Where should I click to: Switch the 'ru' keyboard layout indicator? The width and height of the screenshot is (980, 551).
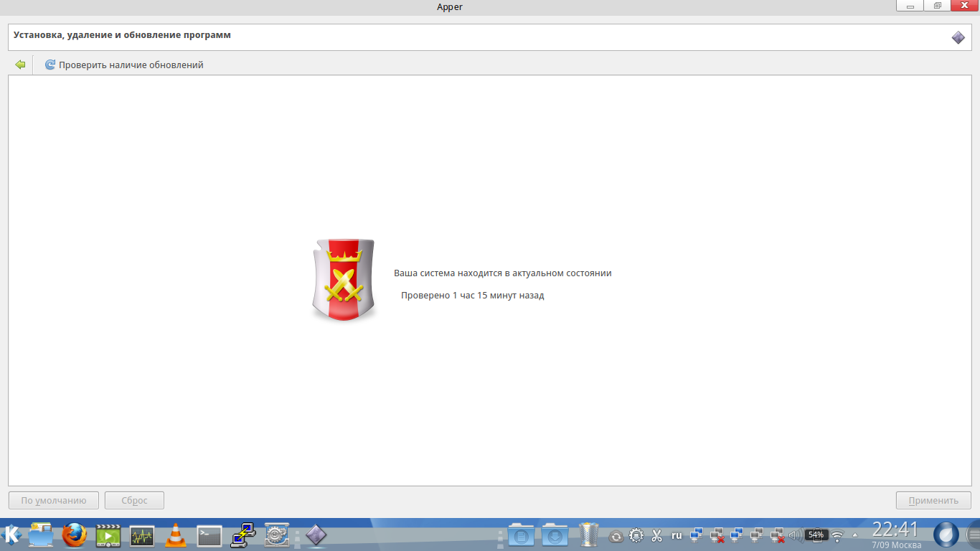point(677,535)
